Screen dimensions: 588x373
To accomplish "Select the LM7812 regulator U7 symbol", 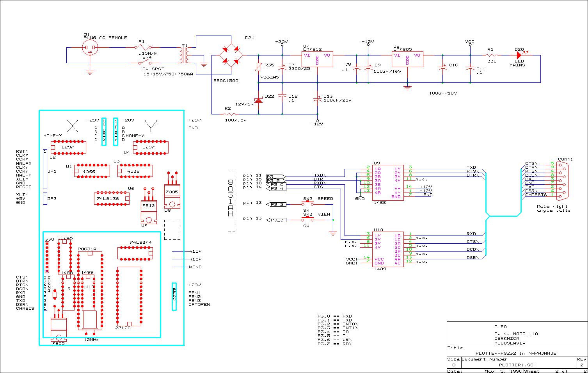I will [x=318, y=59].
